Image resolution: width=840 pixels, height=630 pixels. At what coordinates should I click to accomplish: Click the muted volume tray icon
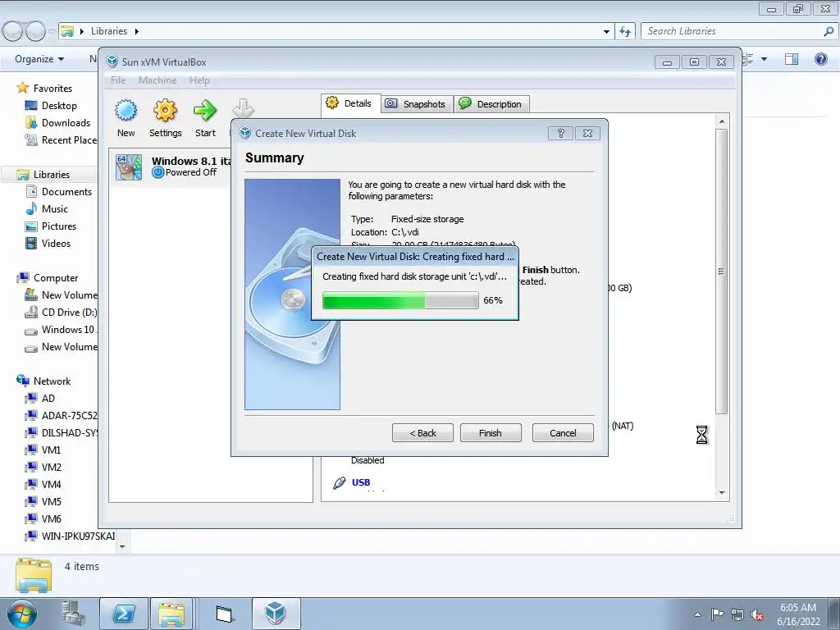pyautogui.click(x=757, y=615)
